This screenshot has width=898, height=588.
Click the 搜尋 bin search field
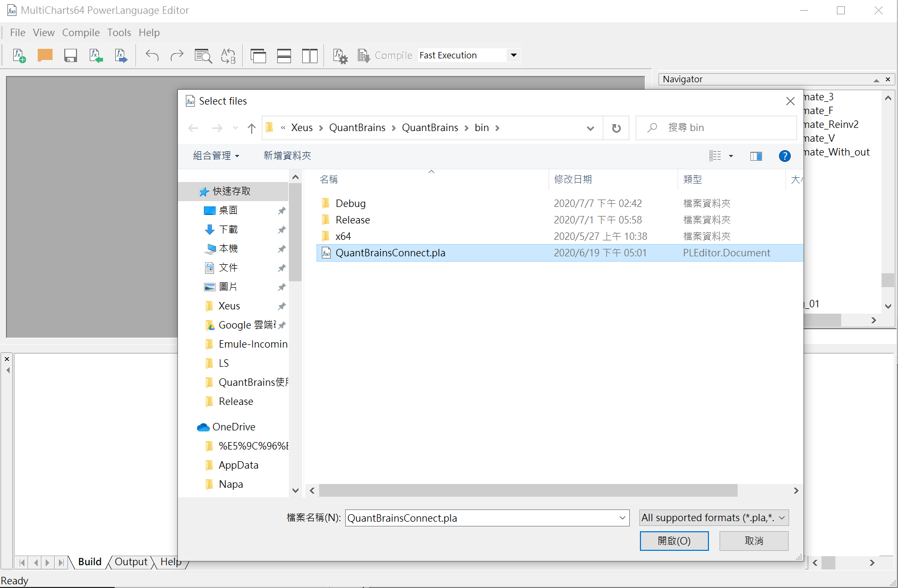[722, 128]
